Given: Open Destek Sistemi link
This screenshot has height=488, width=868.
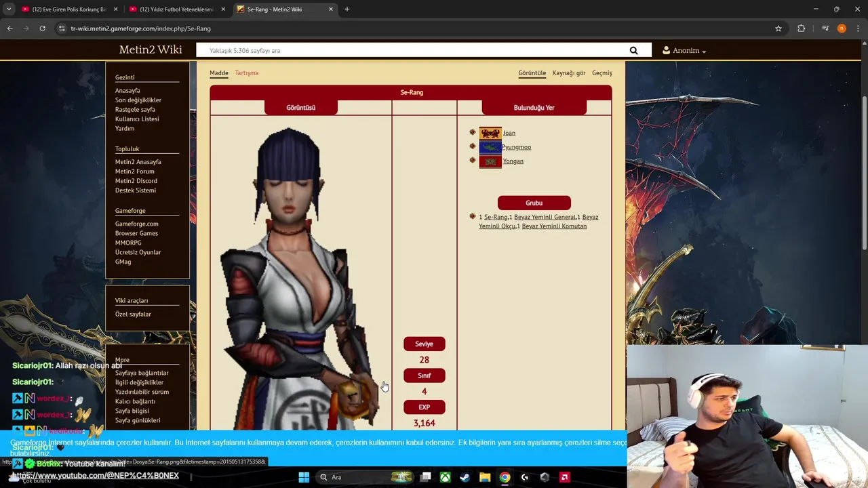Looking at the screenshot, I should click(x=136, y=190).
